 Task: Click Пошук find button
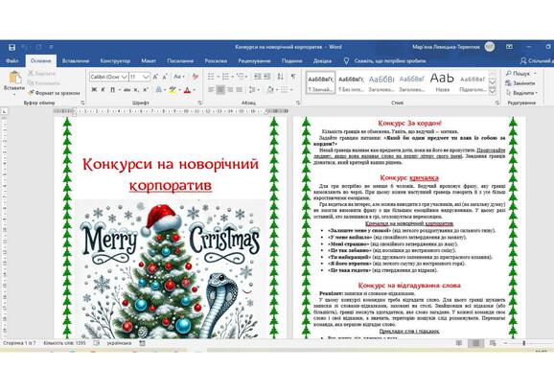pyautogui.click(x=521, y=73)
